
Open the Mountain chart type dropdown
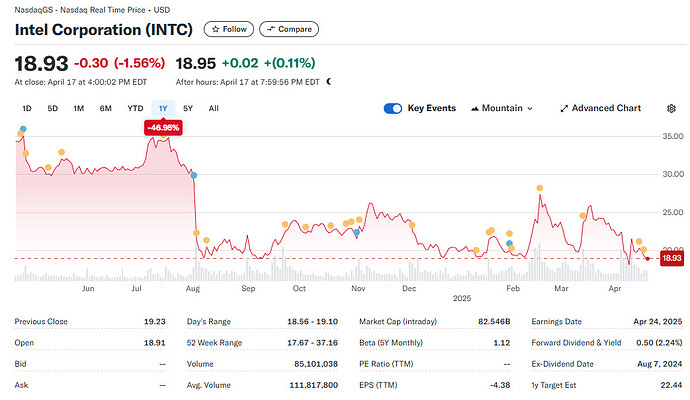pyautogui.click(x=502, y=108)
